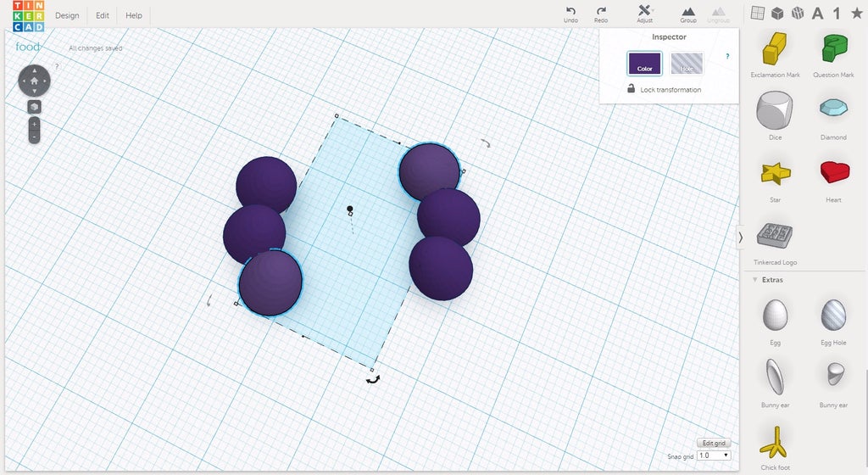Screen dimensions: 868x475
Task: Turn selection into a Hole
Action: click(687, 63)
